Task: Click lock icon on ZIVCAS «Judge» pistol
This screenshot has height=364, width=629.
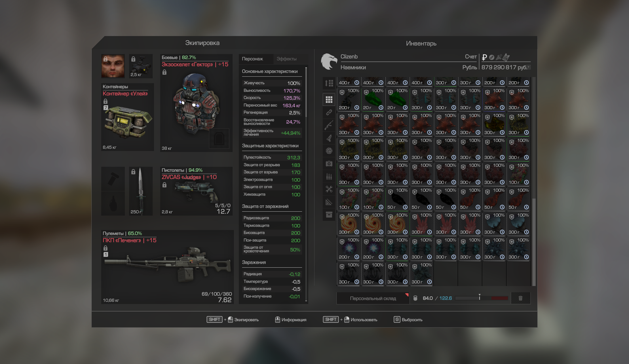Action: pos(164,185)
